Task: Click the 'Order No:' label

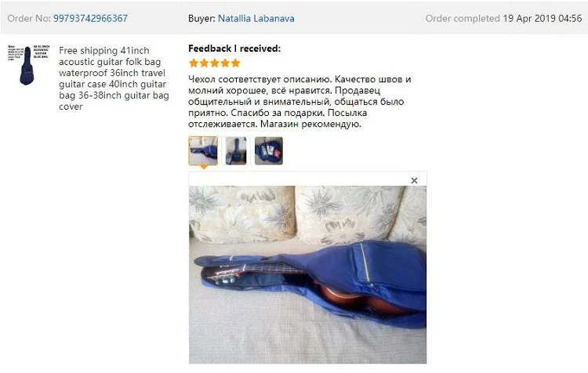Action: (29, 18)
